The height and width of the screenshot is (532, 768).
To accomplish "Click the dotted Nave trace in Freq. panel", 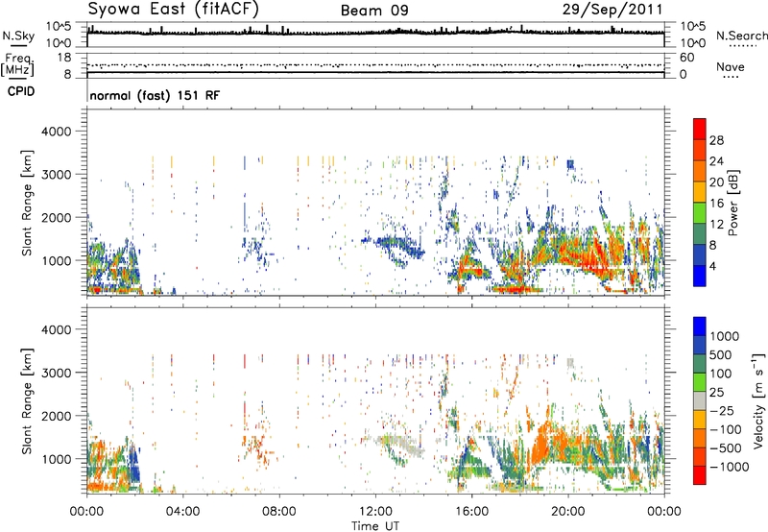I will [375, 64].
